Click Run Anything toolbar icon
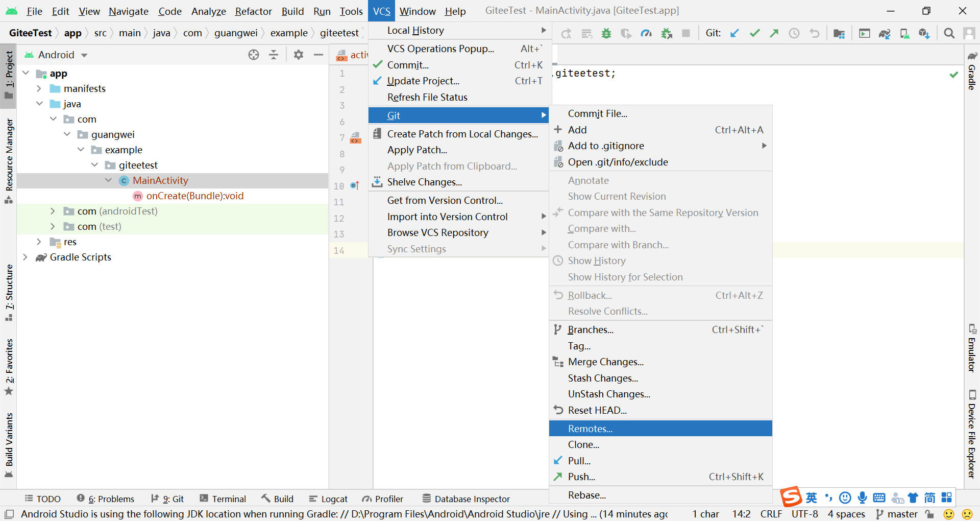This screenshot has width=980, height=521. (864, 33)
